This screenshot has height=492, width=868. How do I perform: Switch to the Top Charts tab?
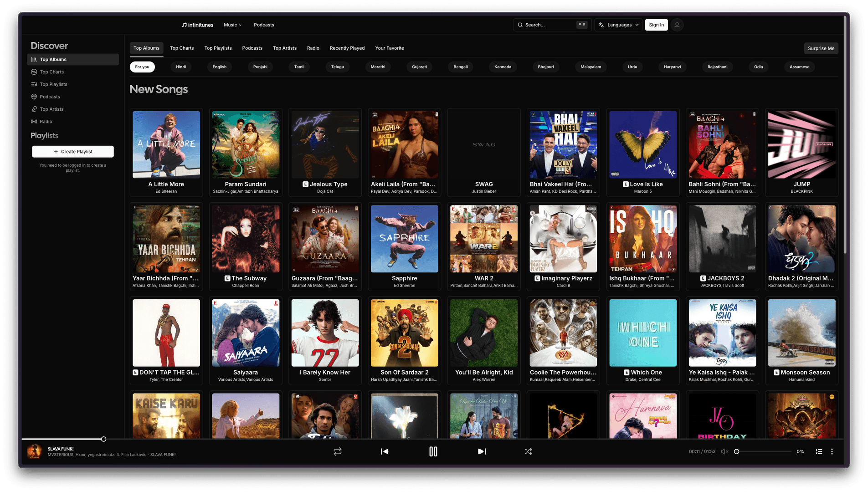pyautogui.click(x=182, y=48)
